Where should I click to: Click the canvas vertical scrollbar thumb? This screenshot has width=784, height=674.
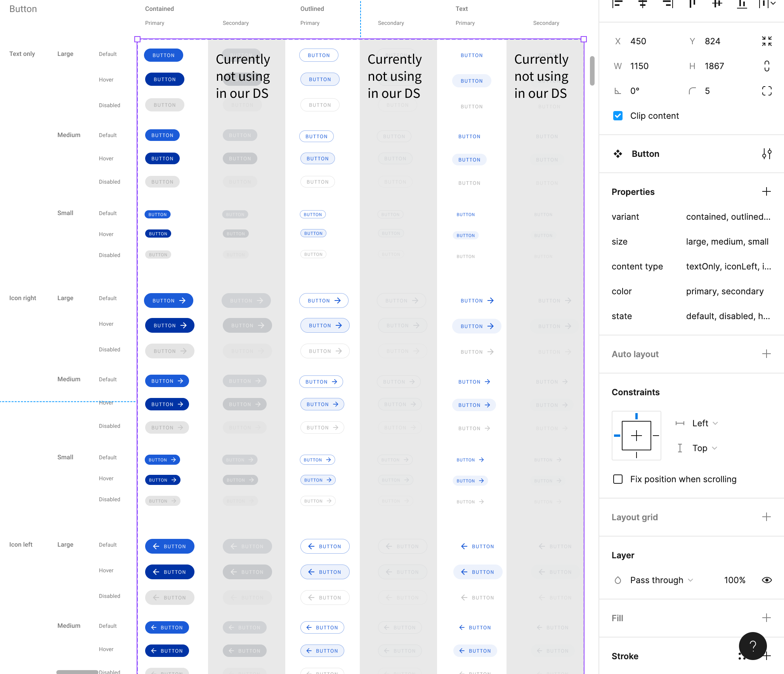[x=592, y=71]
